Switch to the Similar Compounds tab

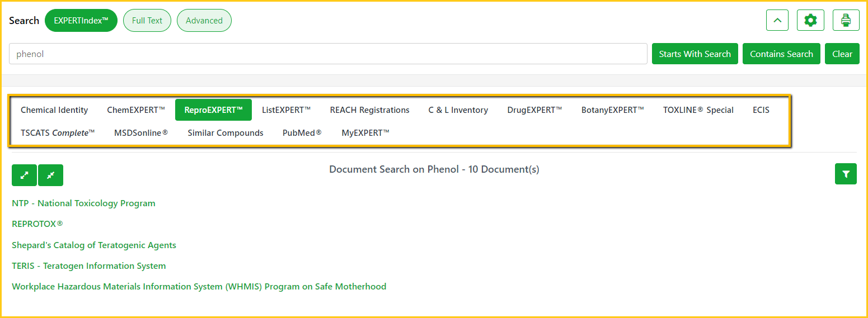tap(225, 133)
